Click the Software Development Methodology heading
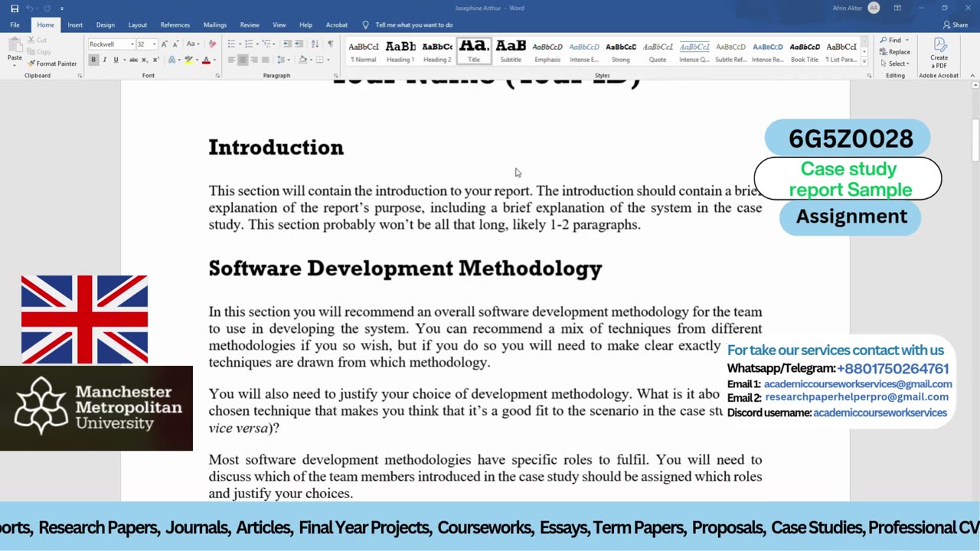 coord(405,269)
